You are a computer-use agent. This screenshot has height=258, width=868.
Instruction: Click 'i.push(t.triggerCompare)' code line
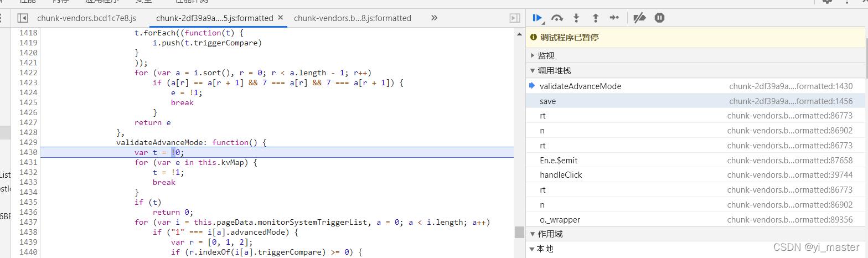(208, 43)
